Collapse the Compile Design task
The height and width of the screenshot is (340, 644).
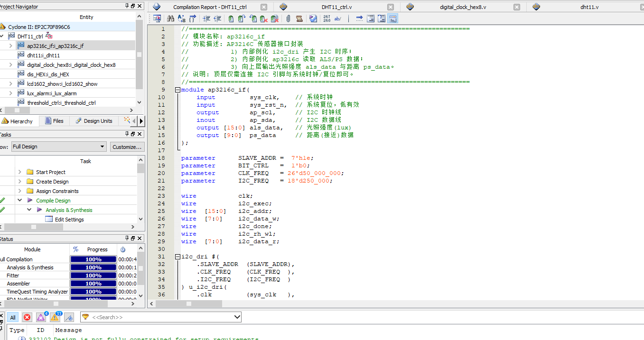pyautogui.click(x=20, y=201)
